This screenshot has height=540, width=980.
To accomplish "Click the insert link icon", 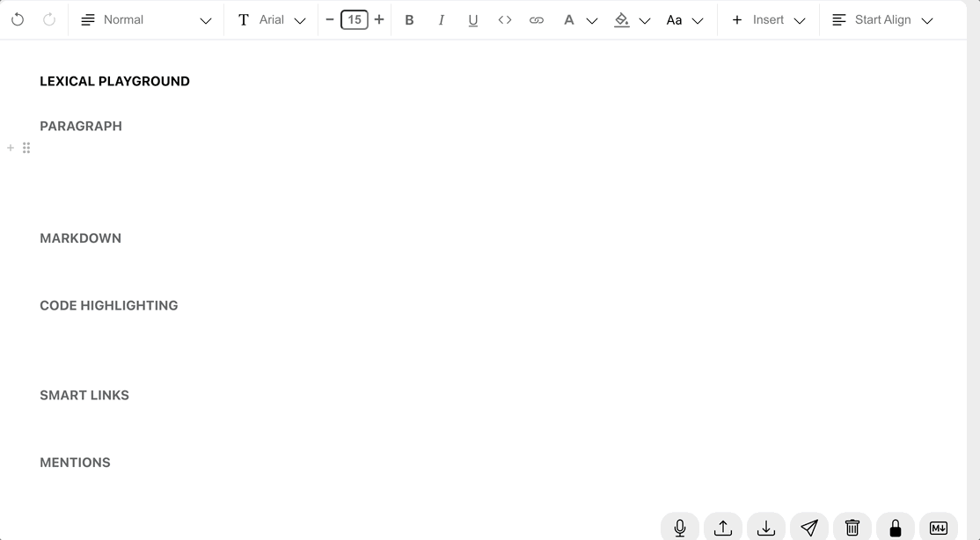I will pyautogui.click(x=536, y=19).
